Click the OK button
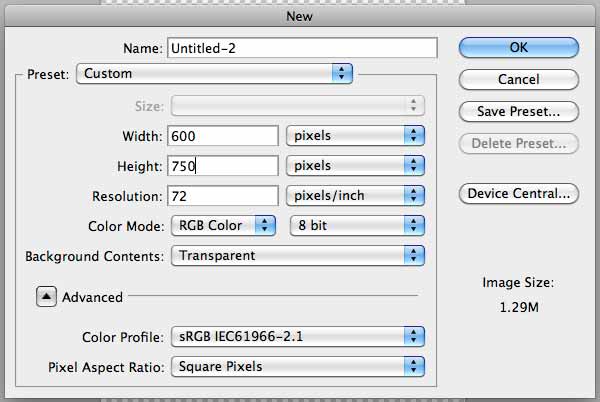The image size is (600, 402). coord(518,48)
